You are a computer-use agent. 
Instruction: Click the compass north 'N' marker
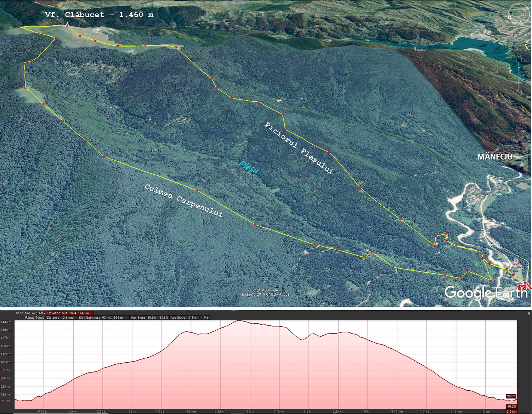tap(510, 17)
